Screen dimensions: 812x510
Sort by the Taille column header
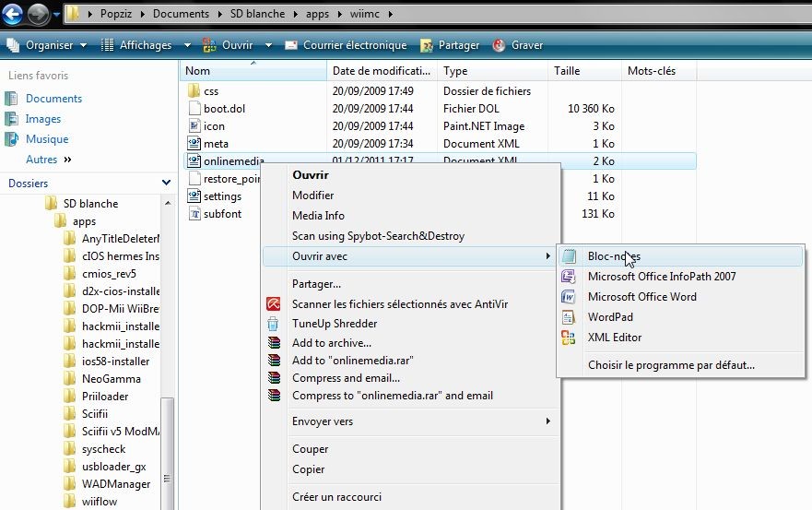coord(584,71)
